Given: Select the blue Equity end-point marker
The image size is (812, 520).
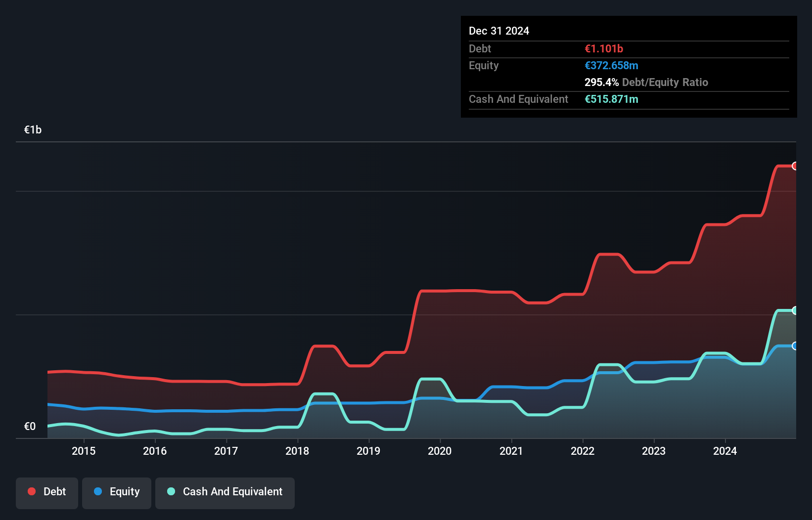Looking at the screenshot, I should pyautogui.click(x=795, y=346).
